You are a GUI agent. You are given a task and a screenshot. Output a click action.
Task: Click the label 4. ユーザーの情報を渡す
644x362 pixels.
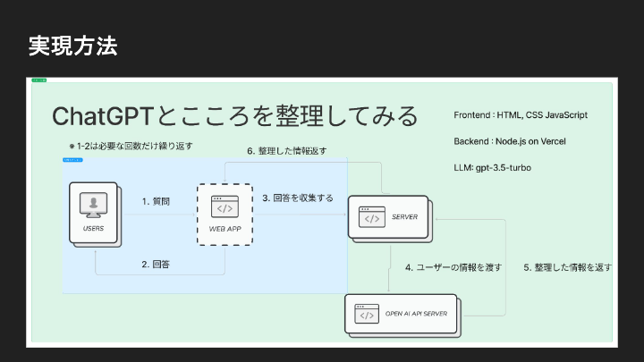[453, 267]
